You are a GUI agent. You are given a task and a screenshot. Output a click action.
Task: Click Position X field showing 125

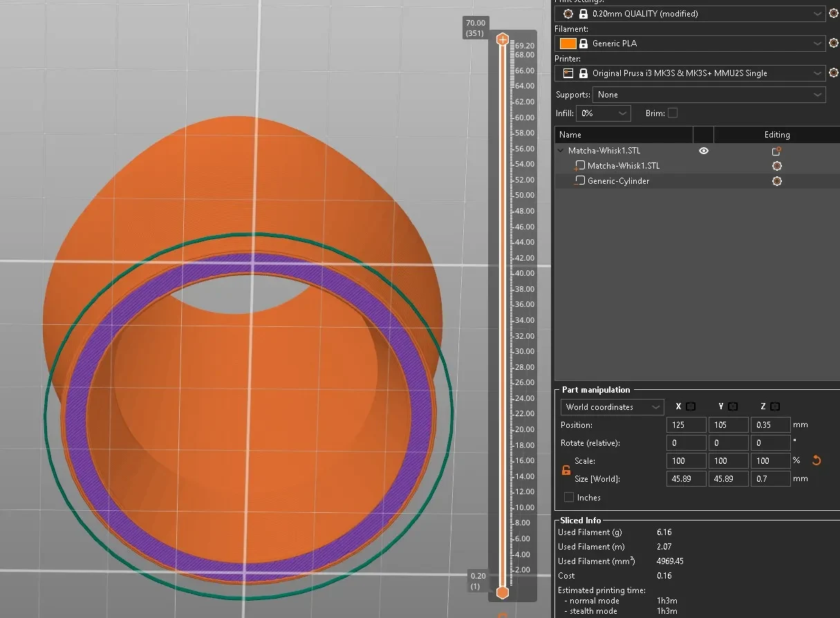click(687, 425)
